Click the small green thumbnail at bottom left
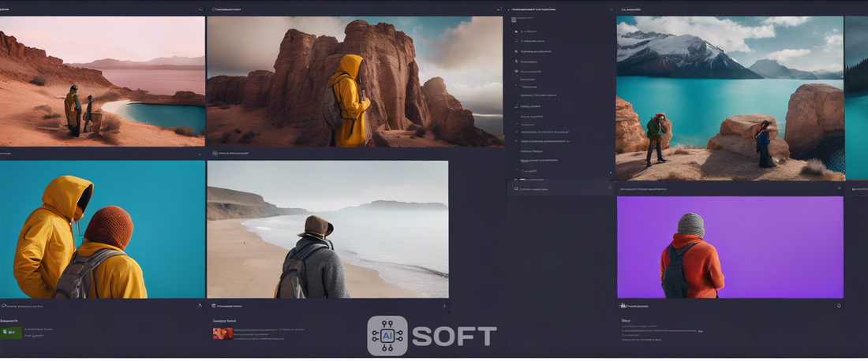Viewport: 868px width, 361px height. coord(12,334)
